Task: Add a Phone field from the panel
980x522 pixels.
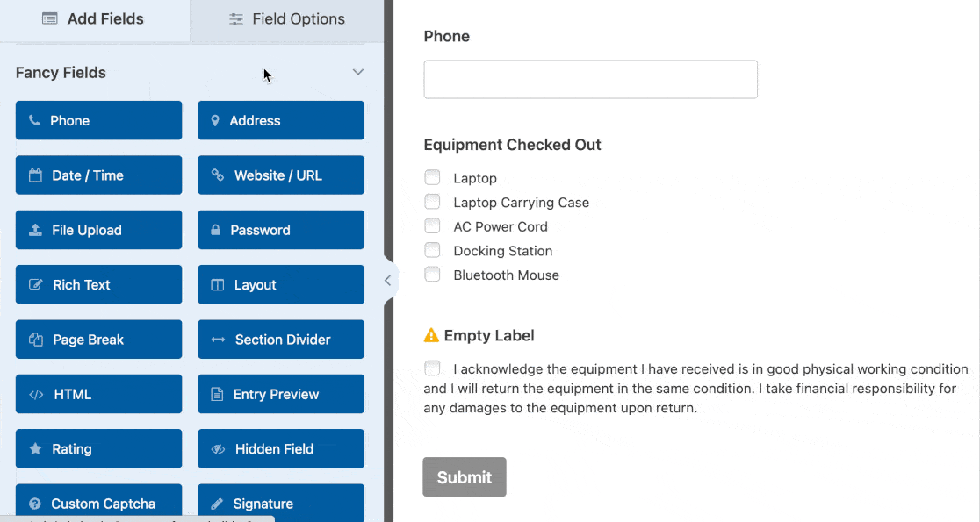Action: 98,120
